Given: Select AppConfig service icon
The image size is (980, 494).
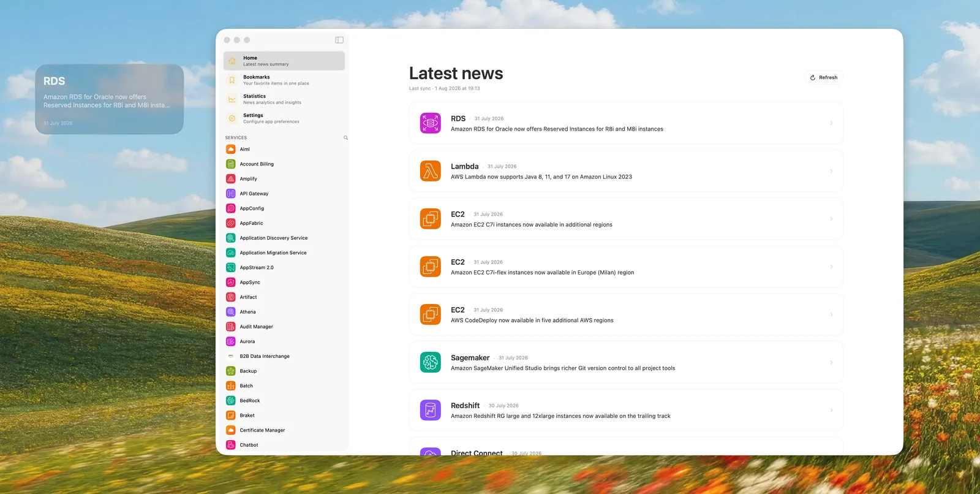Looking at the screenshot, I should [231, 208].
